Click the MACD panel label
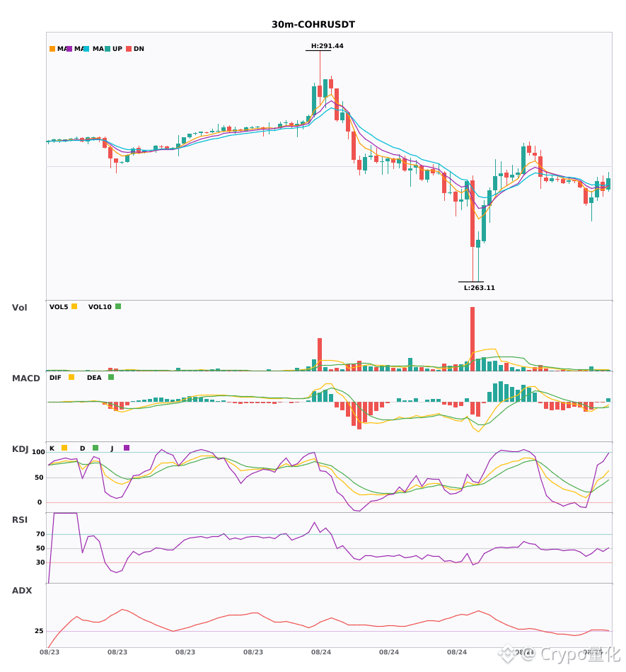The height and width of the screenshot is (672, 626). [x=25, y=378]
